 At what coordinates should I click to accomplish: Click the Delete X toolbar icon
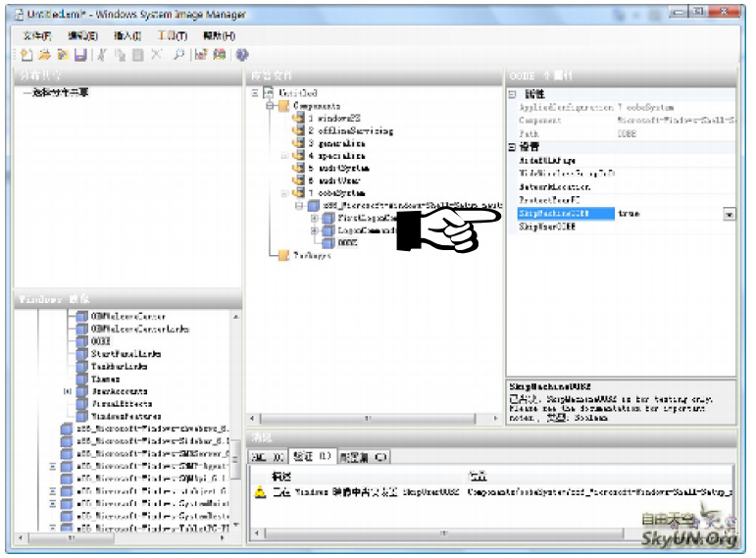(156, 55)
